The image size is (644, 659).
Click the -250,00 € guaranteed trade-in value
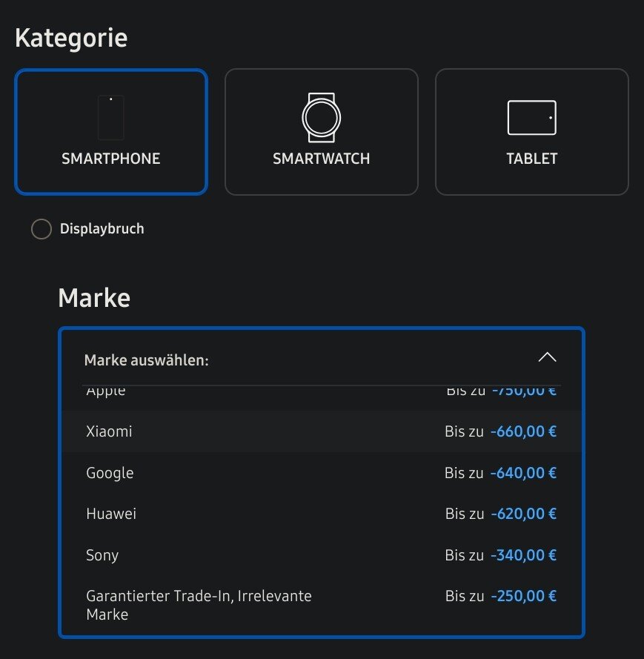pos(523,596)
